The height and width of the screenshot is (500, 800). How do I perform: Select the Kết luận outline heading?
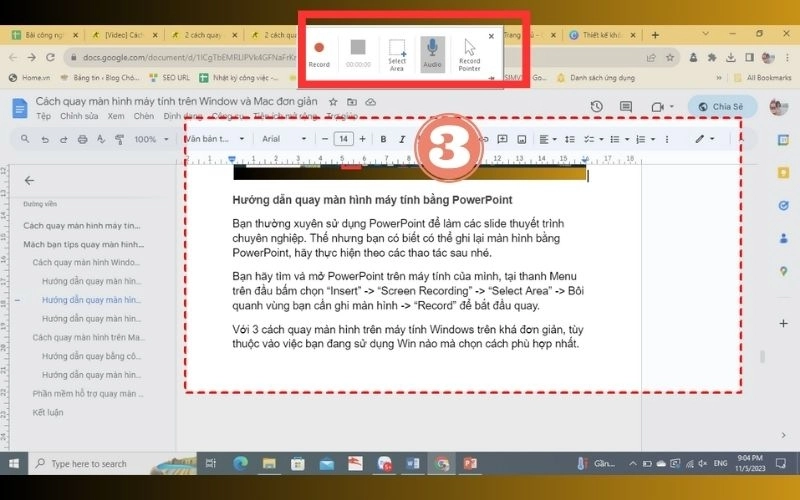click(47, 412)
